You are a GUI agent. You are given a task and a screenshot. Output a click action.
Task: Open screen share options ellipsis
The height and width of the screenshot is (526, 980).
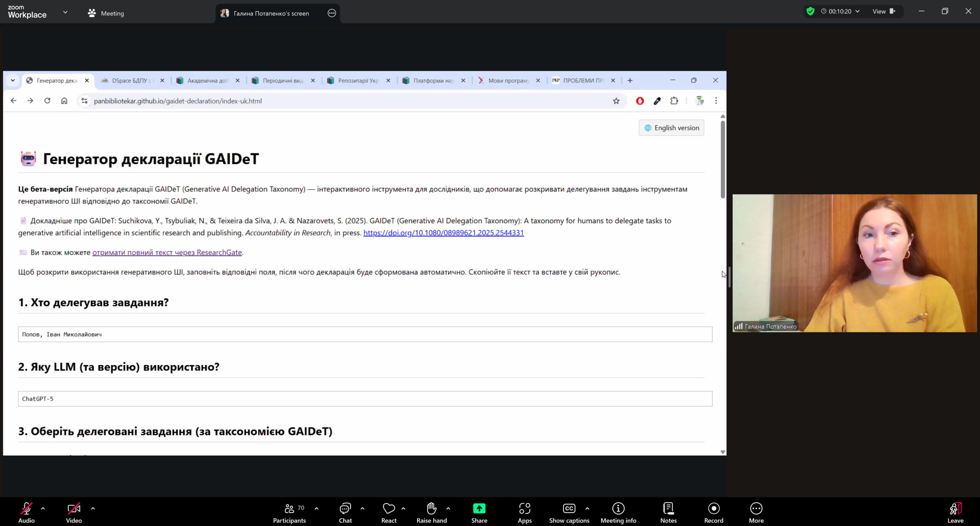tap(332, 13)
